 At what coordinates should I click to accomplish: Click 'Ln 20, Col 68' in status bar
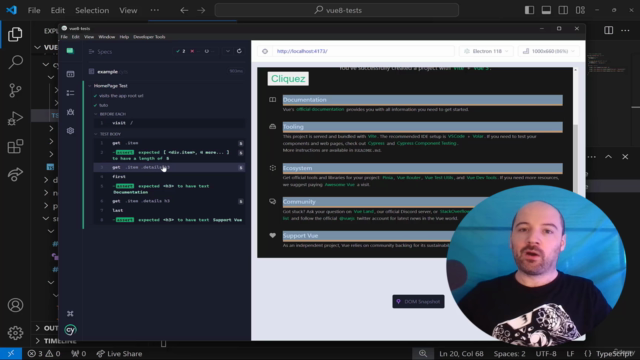(x=461, y=353)
